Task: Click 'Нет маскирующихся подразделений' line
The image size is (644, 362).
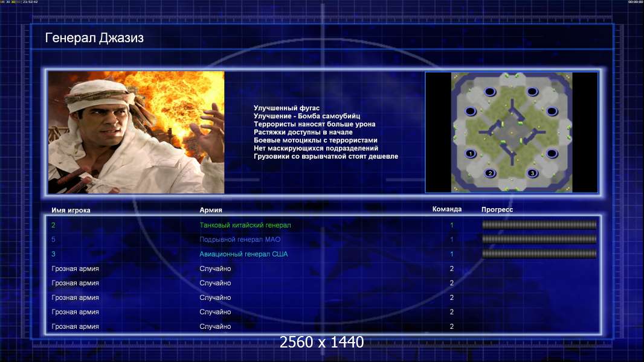Action: (316, 148)
